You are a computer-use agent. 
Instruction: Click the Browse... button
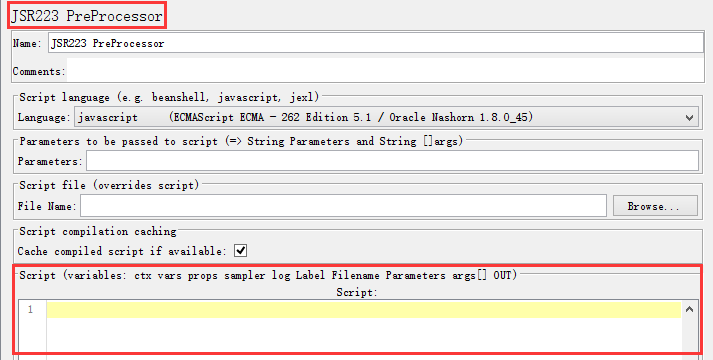(x=655, y=206)
